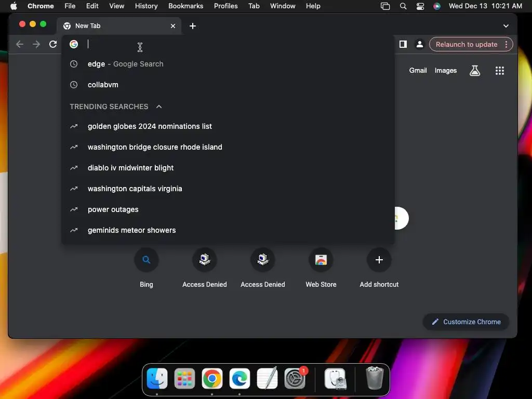532x399 pixels.
Task: Open the Window menu
Action: coord(283,6)
